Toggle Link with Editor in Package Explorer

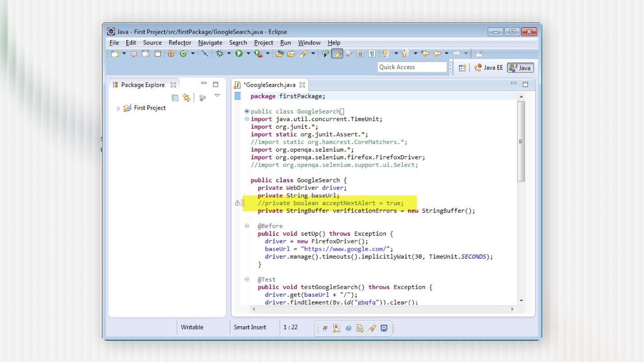pyautogui.click(x=186, y=98)
